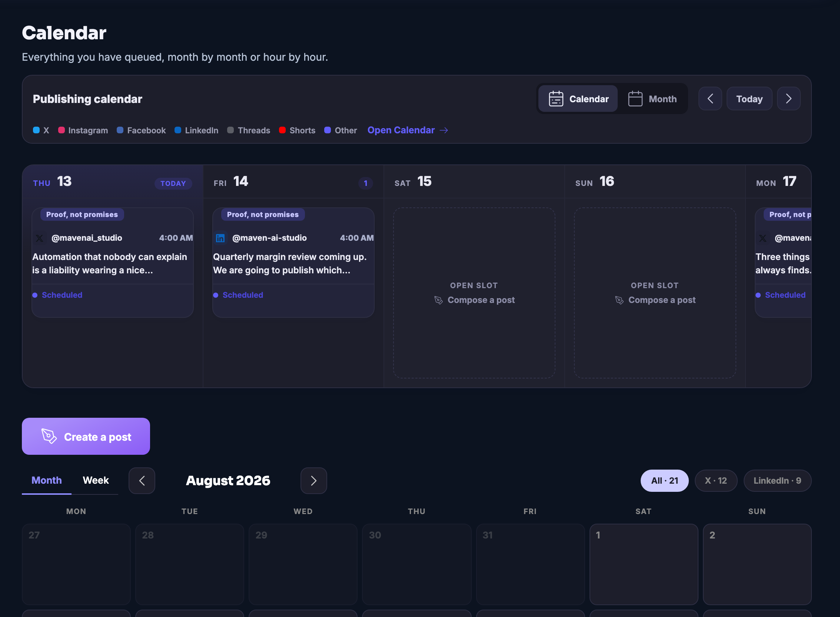Image resolution: width=840 pixels, height=617 pixels.
Task: Filter by LinkedIn · 9 posts
Action: [778, 481]
